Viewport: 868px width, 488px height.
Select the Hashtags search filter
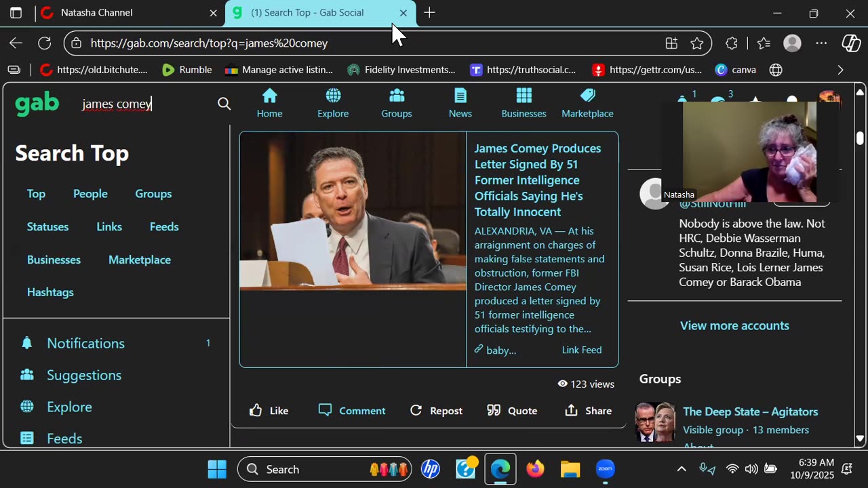[50, 292]
